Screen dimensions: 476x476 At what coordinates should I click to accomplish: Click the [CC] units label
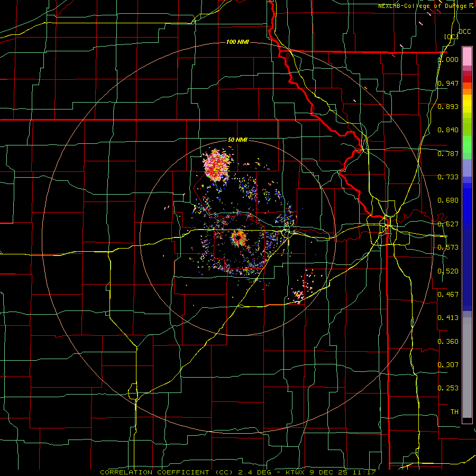click(x=452, y=36)
